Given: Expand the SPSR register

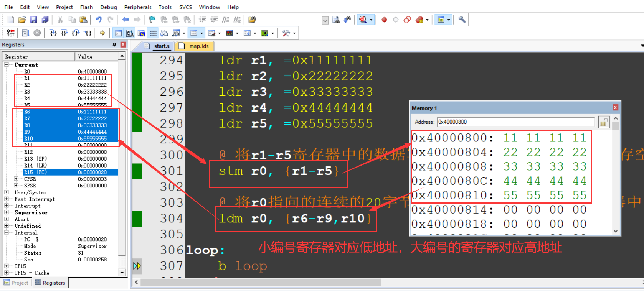Looking at the screenshot, I should click(16, 186).
